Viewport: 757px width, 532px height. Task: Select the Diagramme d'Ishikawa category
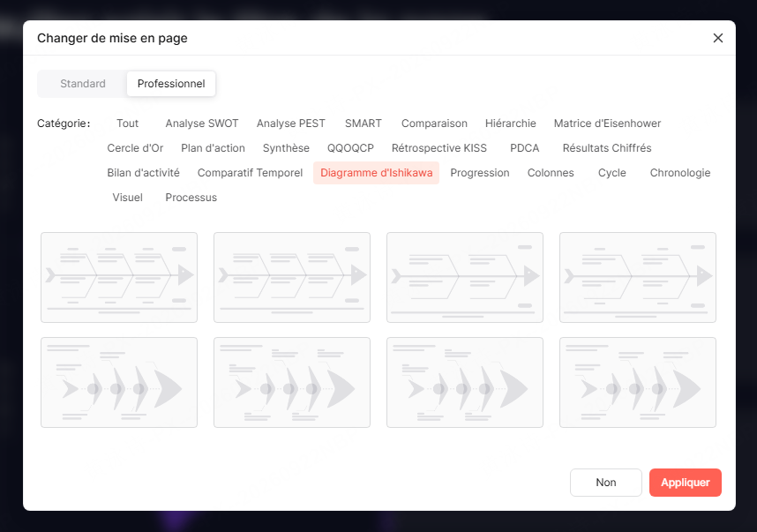pyautogui.click(x=376, y=173)
